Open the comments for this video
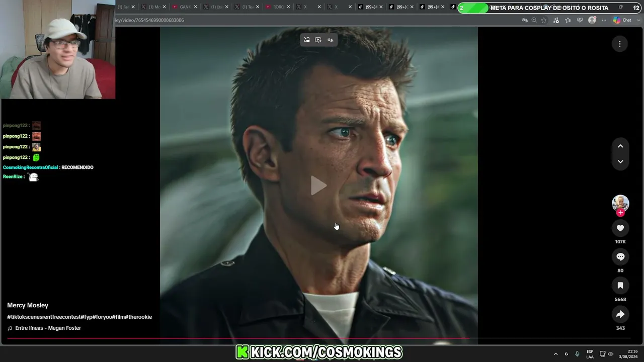This screenshot has height=362, width=644. (x=620, y=257)
